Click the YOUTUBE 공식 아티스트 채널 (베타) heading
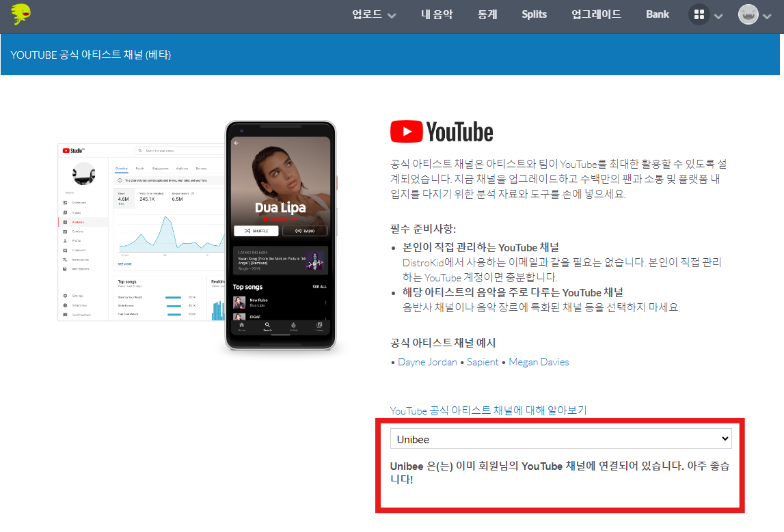 click(90, 55)
